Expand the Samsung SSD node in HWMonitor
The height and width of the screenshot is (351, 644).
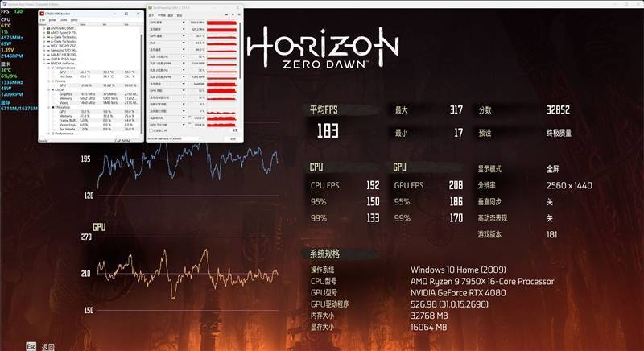click(44, 50)
